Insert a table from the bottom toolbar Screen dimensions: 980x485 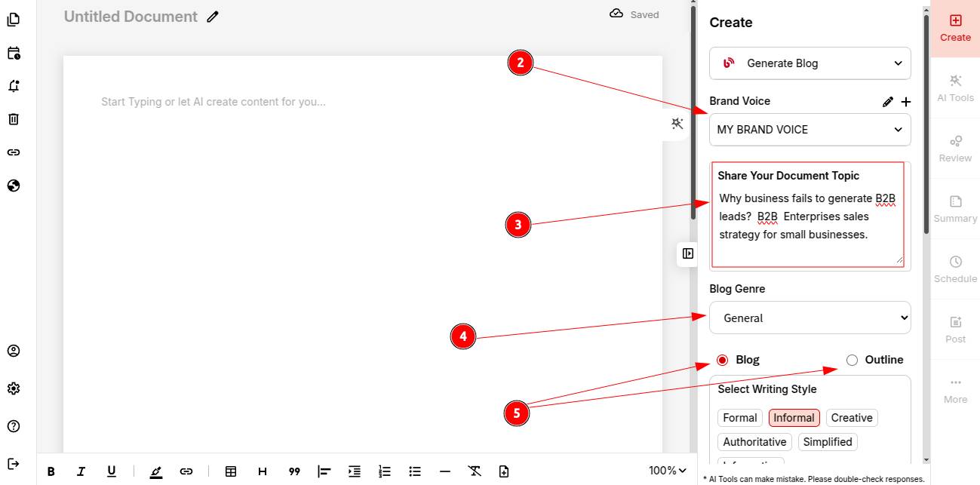click(231, 471)
